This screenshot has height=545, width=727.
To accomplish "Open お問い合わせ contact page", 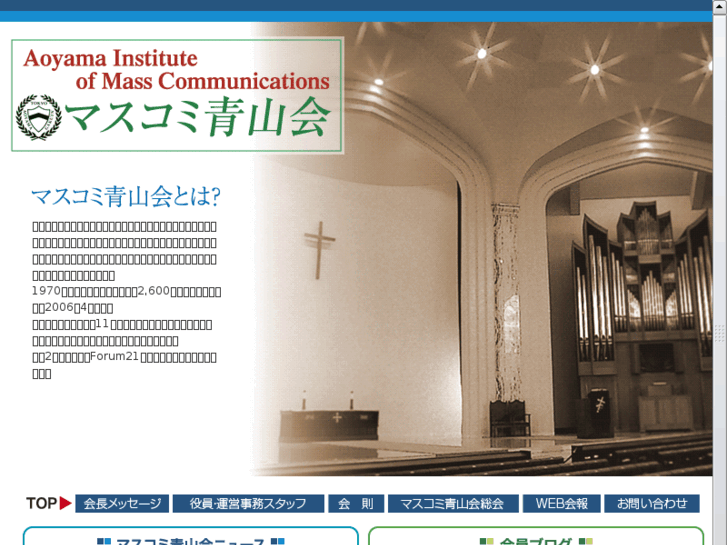I will tap(652, 504).
